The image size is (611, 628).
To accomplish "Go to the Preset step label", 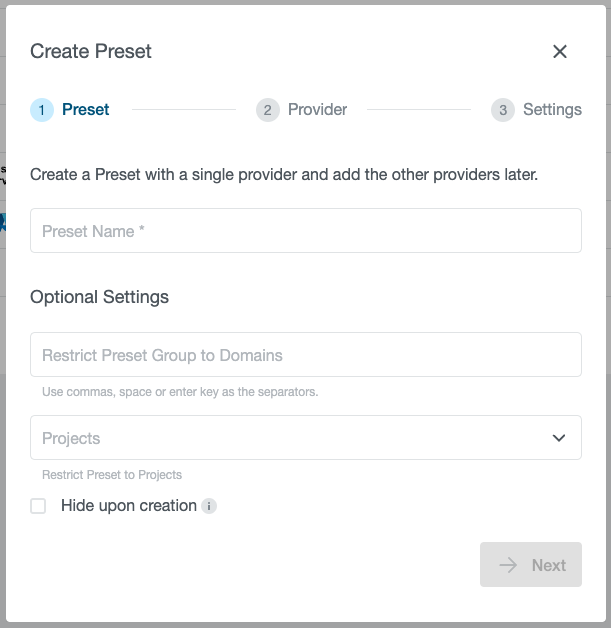I will (x=86, y=110).
